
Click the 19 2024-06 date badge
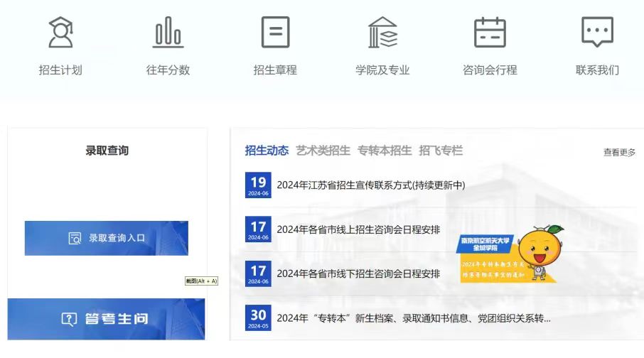pyautogui.click(x=258, y=185)
